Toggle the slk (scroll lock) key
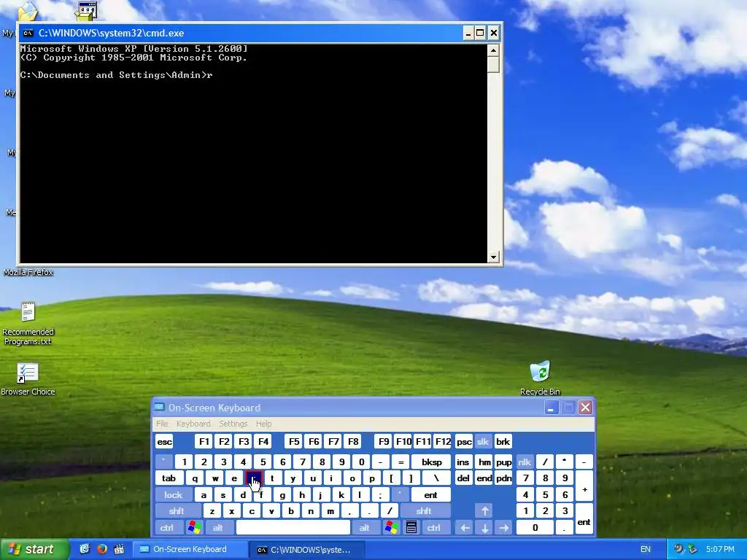Screen dimensions: 747x560 tap(483, 442)
